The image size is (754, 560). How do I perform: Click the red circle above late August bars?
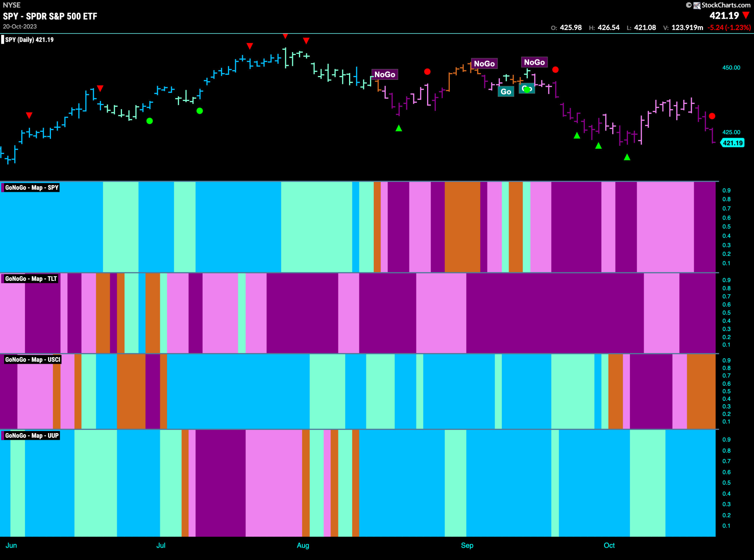click(427, 72)
